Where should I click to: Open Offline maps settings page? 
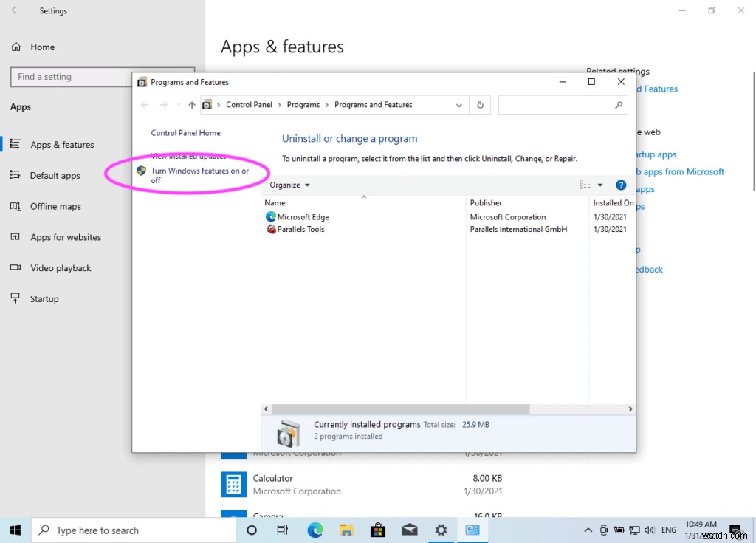point(58,206)
